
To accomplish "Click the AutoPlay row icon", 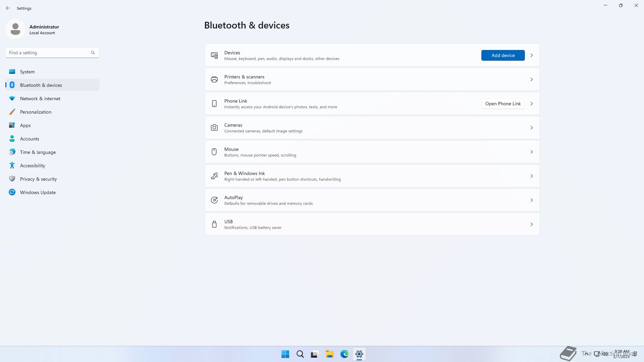I will click(x=214, y=200).
